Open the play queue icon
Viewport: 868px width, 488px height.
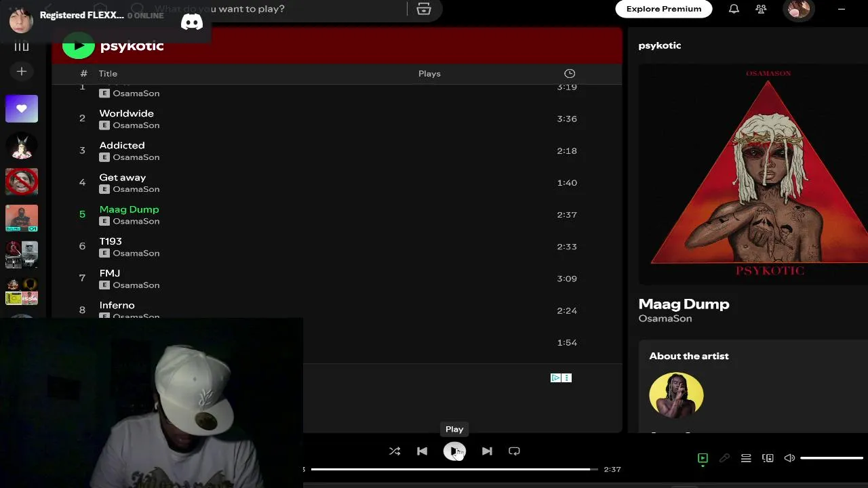[x=746, y=458]
